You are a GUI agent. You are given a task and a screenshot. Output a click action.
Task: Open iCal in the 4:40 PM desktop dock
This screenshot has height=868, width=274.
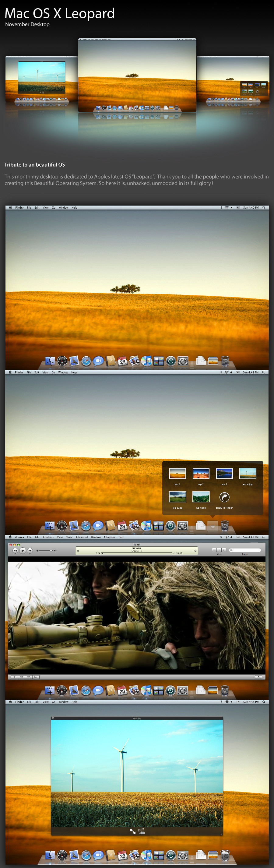tap(122, 361)
